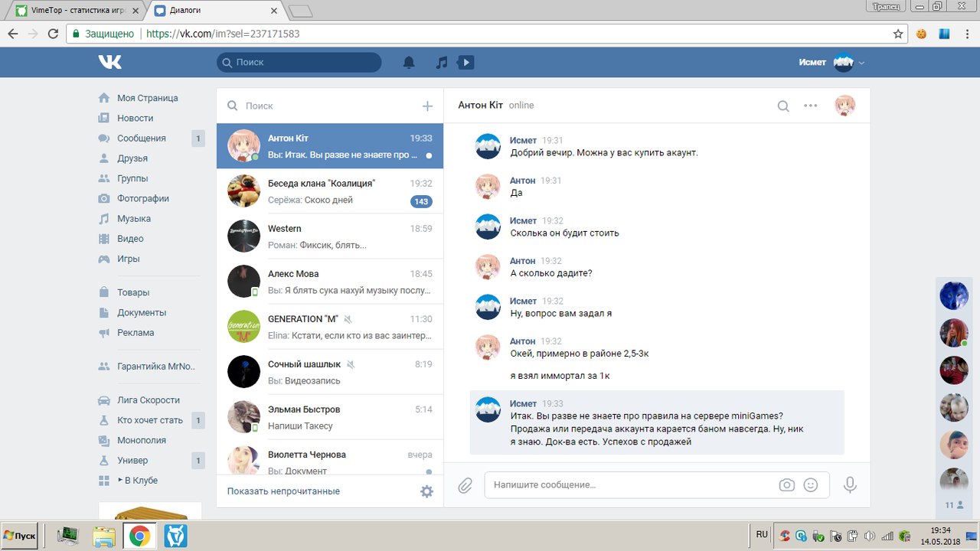Click Показать непрочитанные link
The width and height of the screenshot is (980, 551).
(283, 491)
